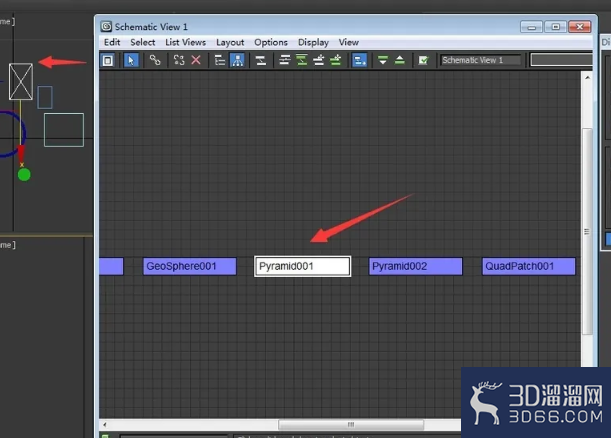The width and height of the screenshot is (611, 438).
Task: Click the Unlink Selected icon
Action: point(179,60)
